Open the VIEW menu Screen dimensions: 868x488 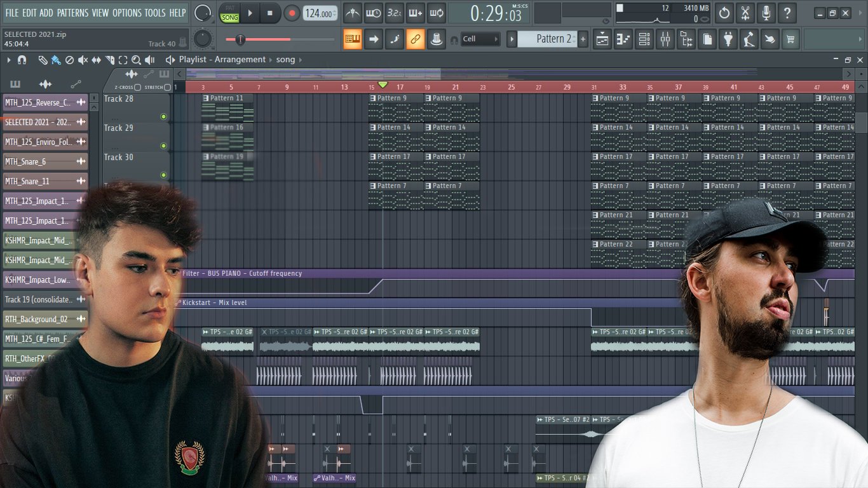[100, 13]
